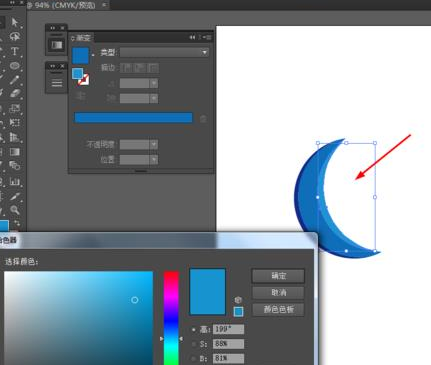Screen dimensions: 431x365
Task: Close the docked stroke icon panel
Action: (62, 66)
